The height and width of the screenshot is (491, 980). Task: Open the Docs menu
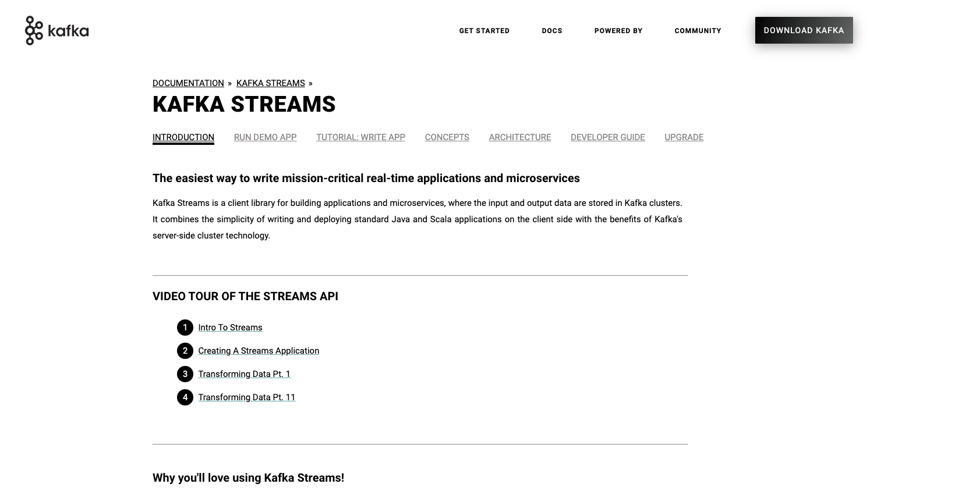(x=551, y=31)
